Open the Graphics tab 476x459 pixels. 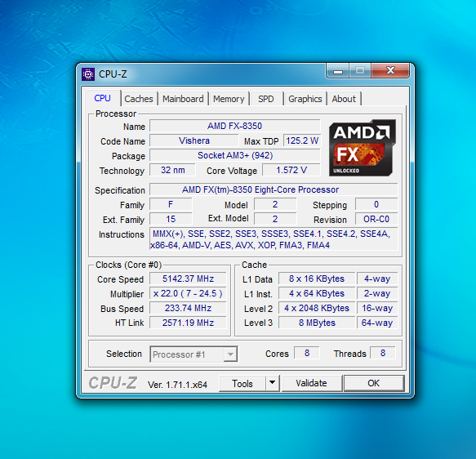click(305, 99)
